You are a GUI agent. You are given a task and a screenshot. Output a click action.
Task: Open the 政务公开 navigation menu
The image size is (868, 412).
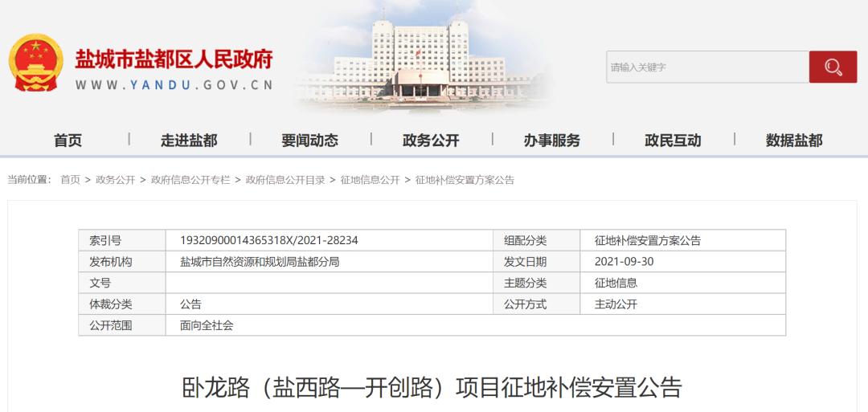pyautogui.click(x=431, y=141)
